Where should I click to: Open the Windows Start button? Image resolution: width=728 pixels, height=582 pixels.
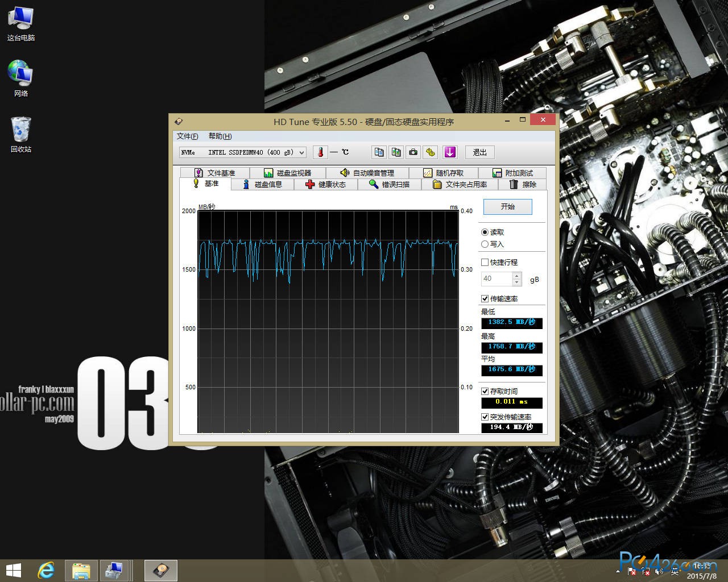click(x=13, y=571)
